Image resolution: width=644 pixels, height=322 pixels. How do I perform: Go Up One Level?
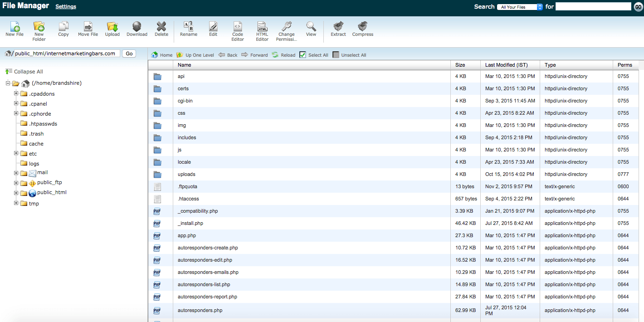[195, 55]
